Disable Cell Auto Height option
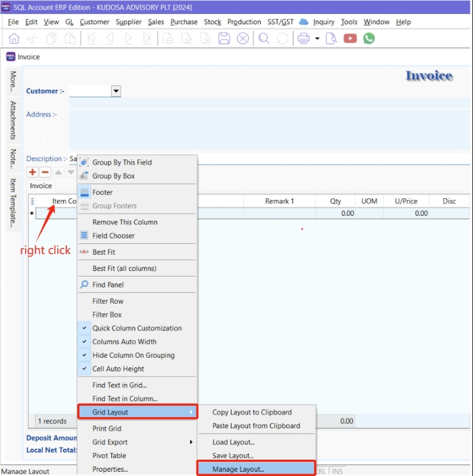Image resolution: width=473 pixels, height=476 pixels. pyautogui.click(x=118, y=369)
